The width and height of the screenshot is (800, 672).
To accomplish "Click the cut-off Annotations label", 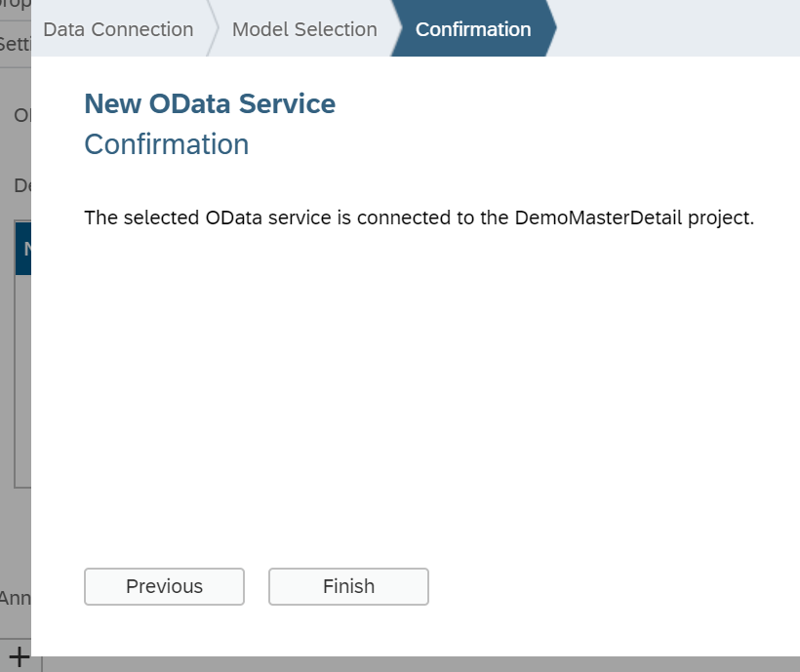I will [16, 598].
